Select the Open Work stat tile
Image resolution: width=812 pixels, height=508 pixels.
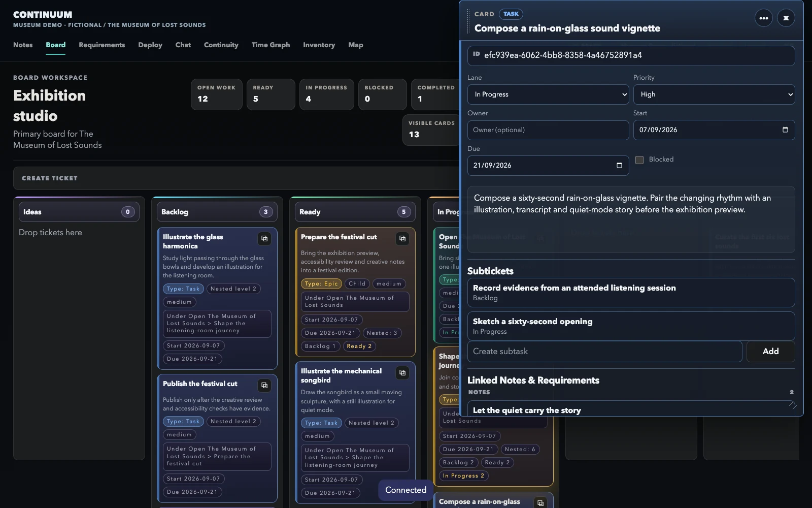tap(217, 94)
